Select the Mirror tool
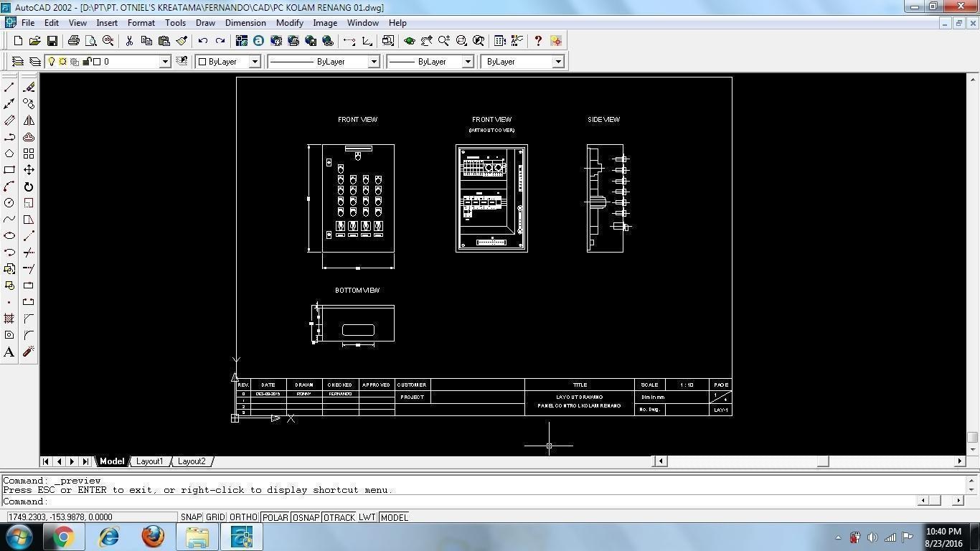 click(x=29, y=119)
